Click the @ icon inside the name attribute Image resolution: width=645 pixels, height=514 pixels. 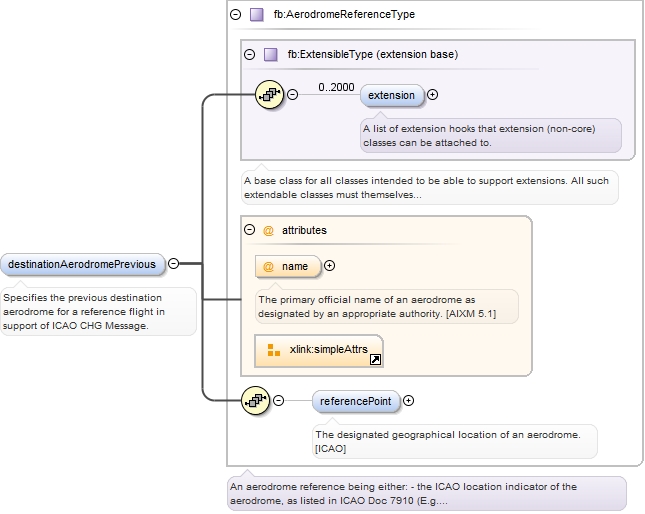268,266
